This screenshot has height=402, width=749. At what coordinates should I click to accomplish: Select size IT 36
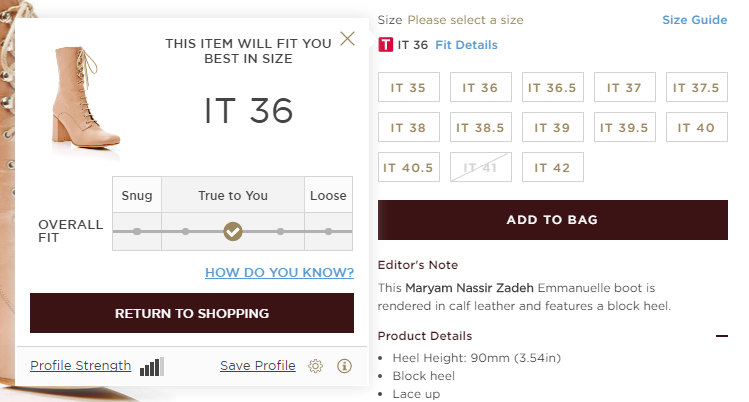coord(480,88)
